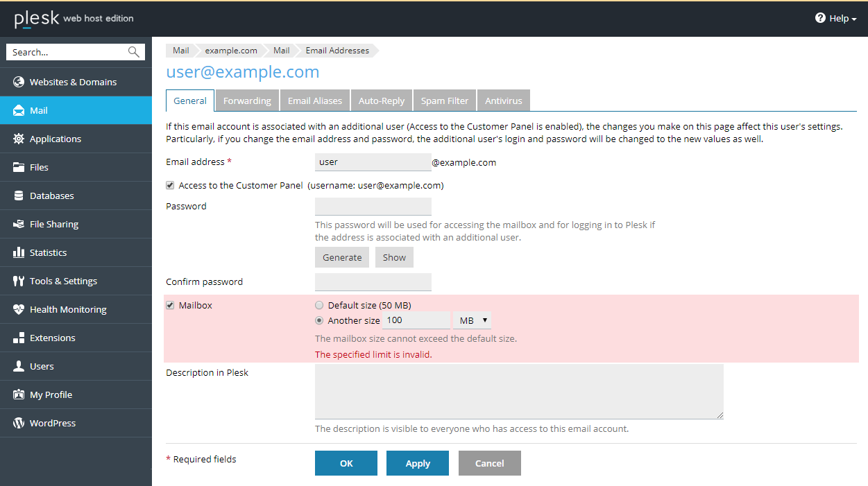Click the WordPress logo icon in sidebar

[19, 423]
